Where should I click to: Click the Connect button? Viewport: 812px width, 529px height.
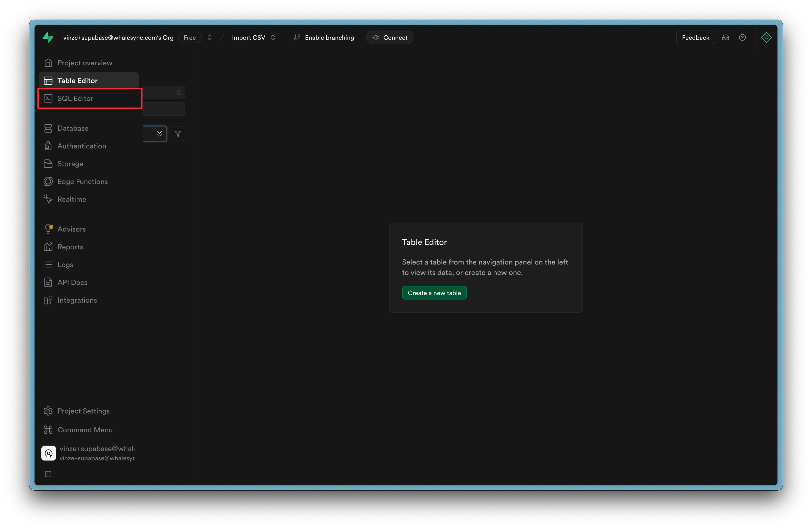pos(390,37)
